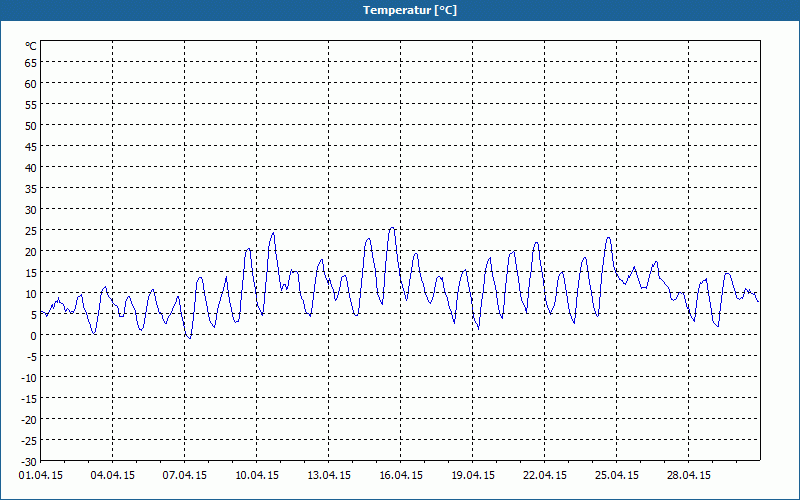Click the -5 value on the temperature axis
This screenshot has width=800, height=500.
click(30, 357)
